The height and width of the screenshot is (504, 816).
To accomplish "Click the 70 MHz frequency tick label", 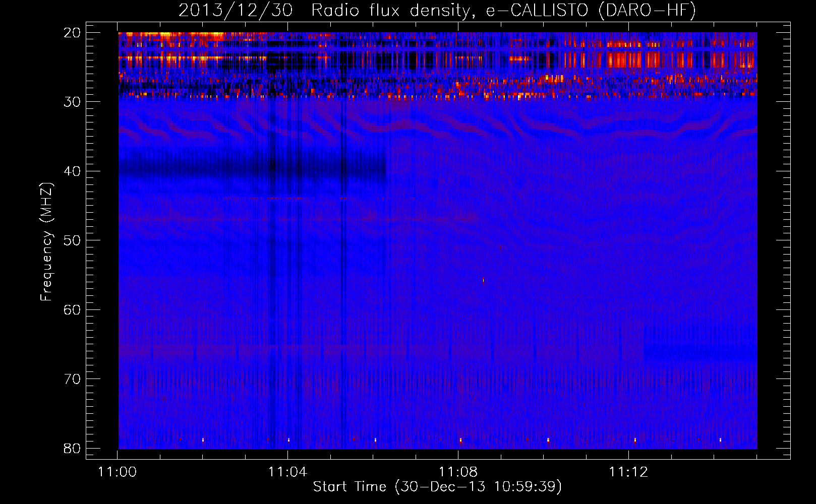I will coord(72,379).
